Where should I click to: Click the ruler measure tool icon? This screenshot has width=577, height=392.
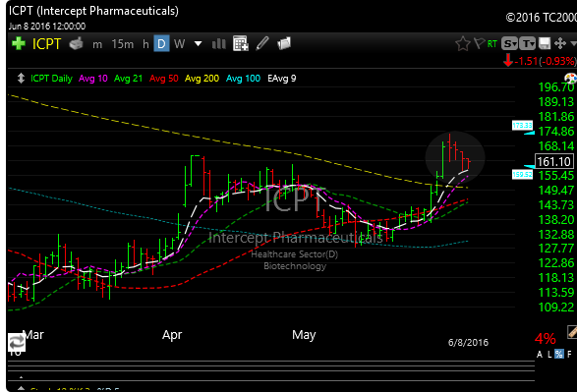pyautogui.click(x=572, y=332)
